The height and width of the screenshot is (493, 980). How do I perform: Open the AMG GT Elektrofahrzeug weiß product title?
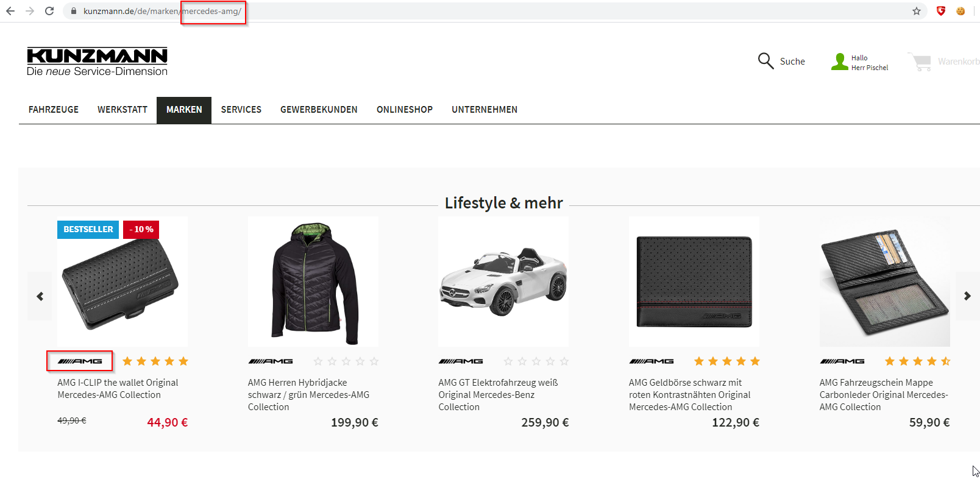(498, 395)
